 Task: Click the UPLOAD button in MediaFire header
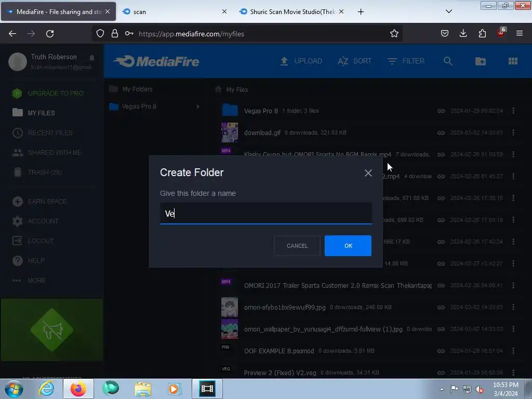click(x=301, y=61)
